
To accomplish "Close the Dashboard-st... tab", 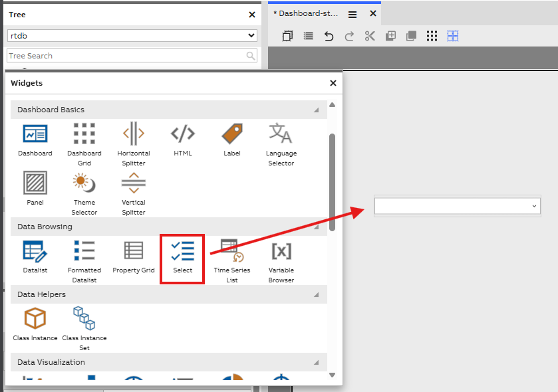I will [x=373, y=13].
